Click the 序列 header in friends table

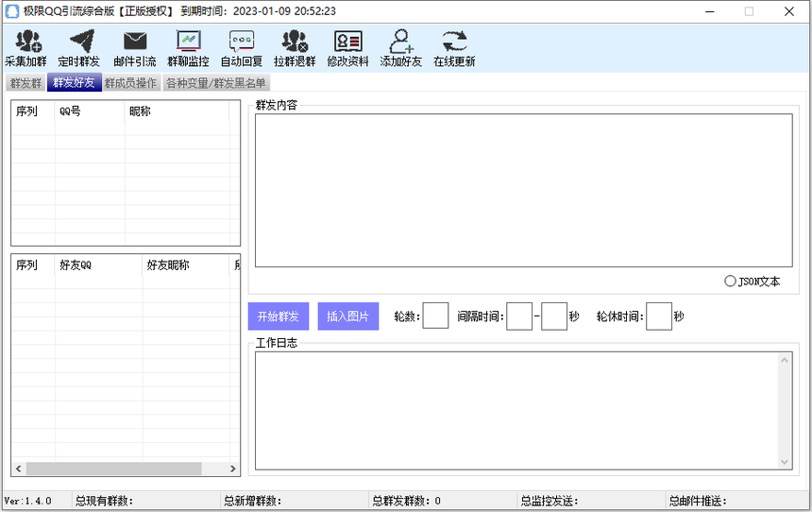[x=33, y=265]
